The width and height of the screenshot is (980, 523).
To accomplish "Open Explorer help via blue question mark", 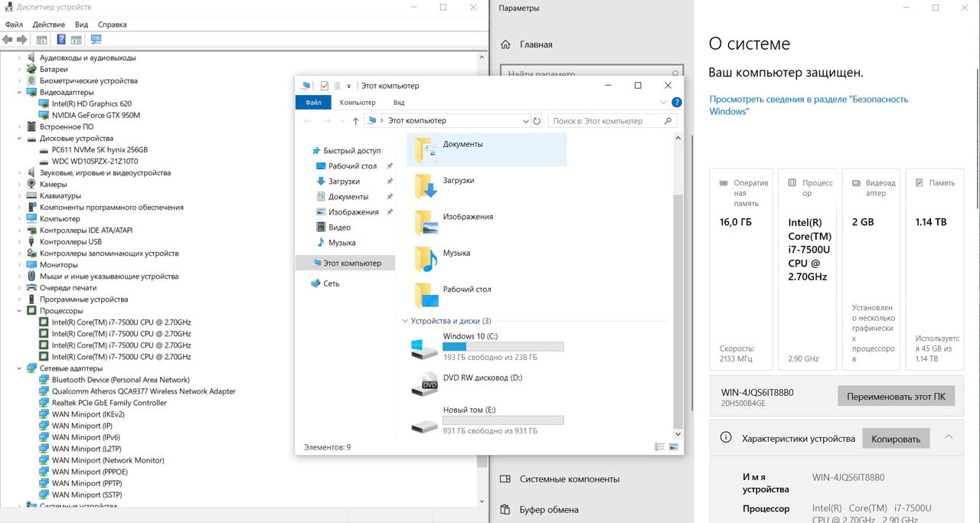I will [677, 102].
